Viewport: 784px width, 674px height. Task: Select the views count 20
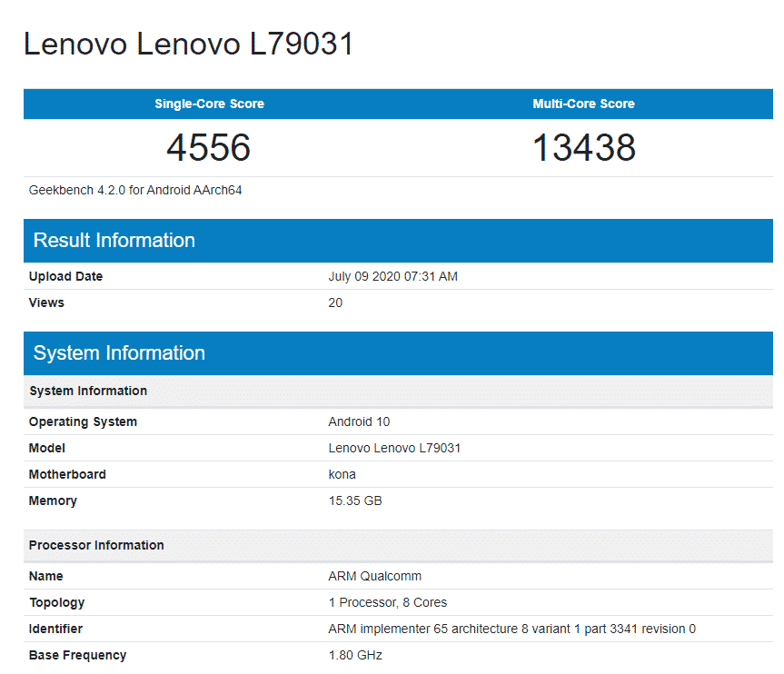[335, 303]
